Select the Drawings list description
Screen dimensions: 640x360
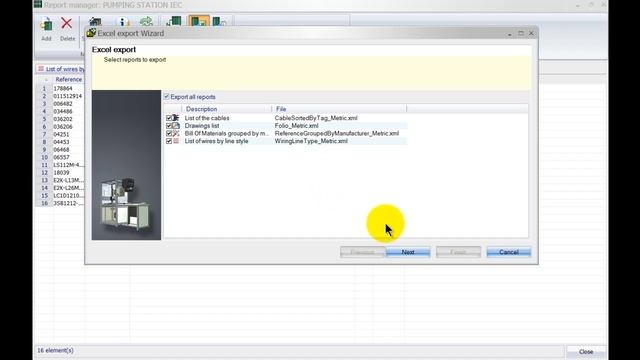click(202, 126)
